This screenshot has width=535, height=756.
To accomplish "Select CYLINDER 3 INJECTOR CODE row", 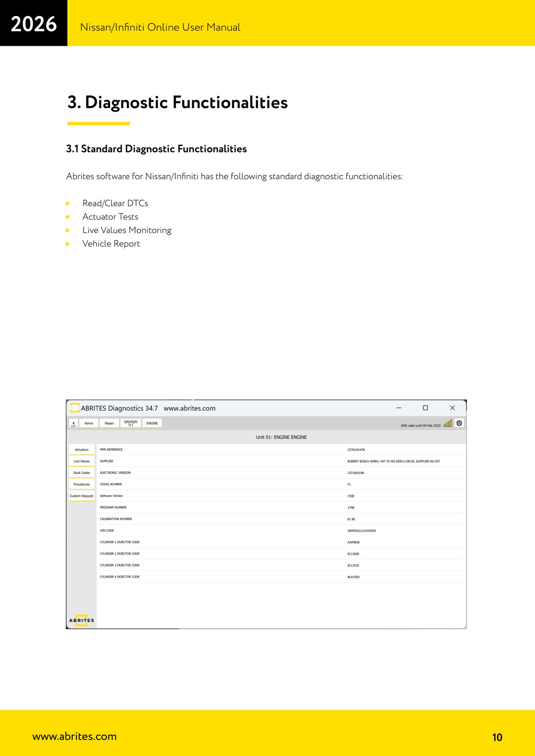I will click(281, 565).
